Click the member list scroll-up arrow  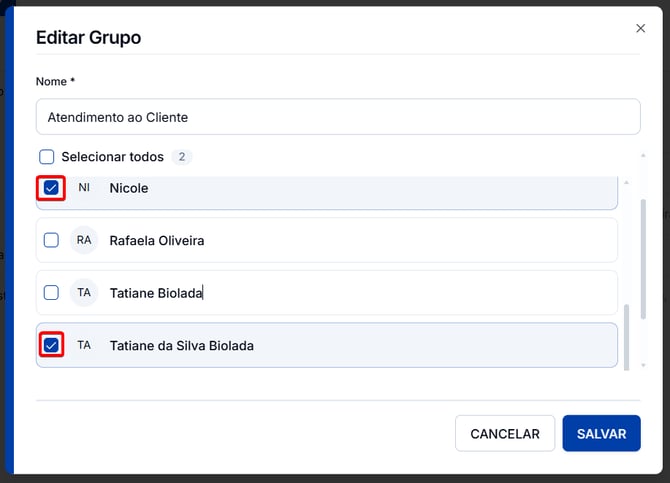pos(626,183)
